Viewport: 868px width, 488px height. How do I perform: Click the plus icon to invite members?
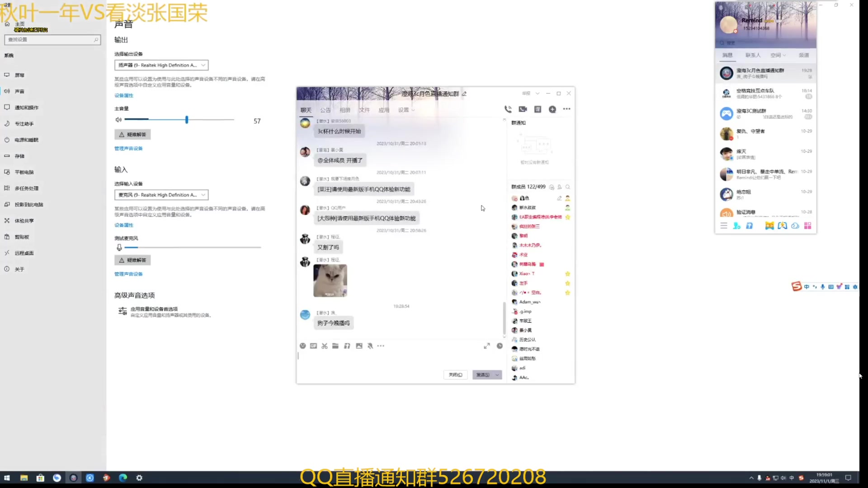coord(552,109)
